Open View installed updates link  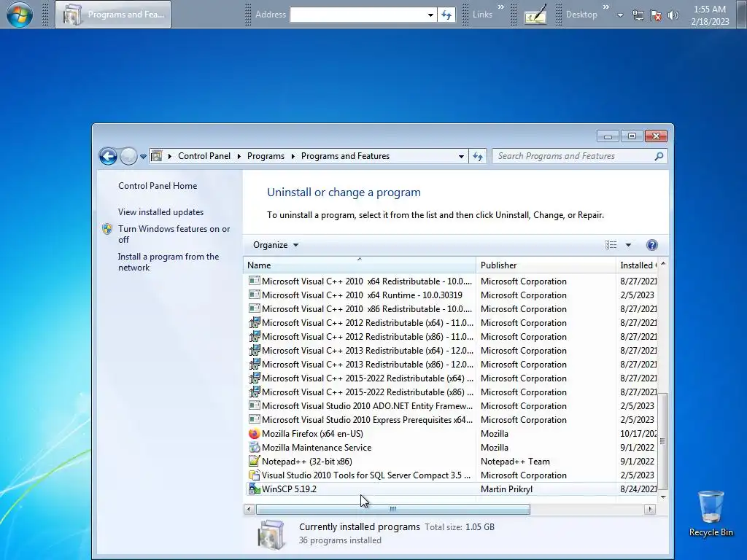[x=160, y=212]
